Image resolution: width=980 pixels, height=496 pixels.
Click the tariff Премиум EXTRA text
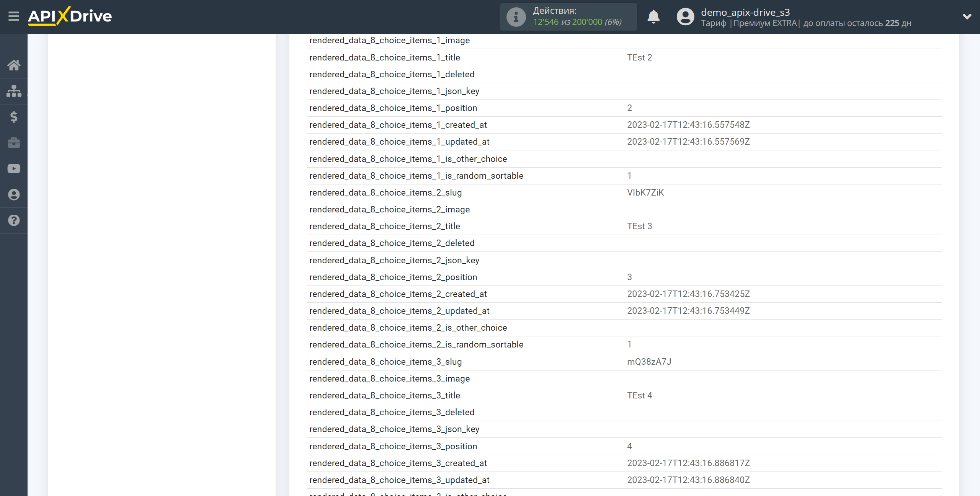point(765,23)
